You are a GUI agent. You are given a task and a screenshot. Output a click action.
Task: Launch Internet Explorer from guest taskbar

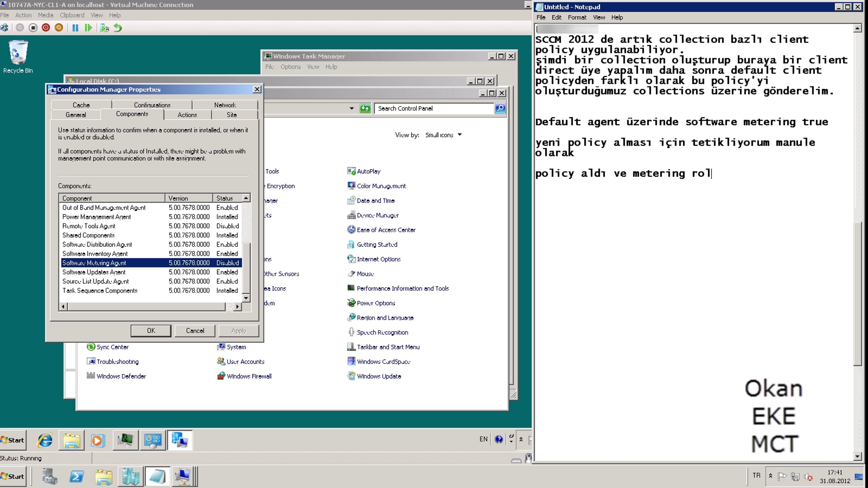[45, 440]
